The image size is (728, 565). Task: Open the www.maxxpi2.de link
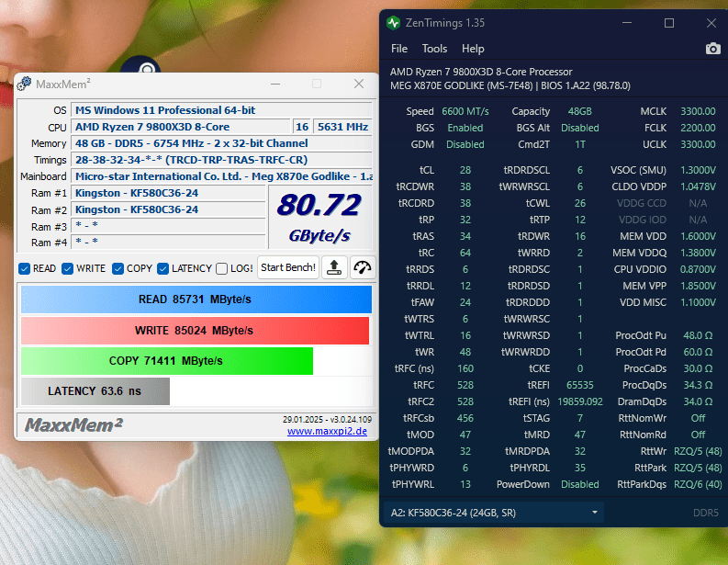(327, 431)
